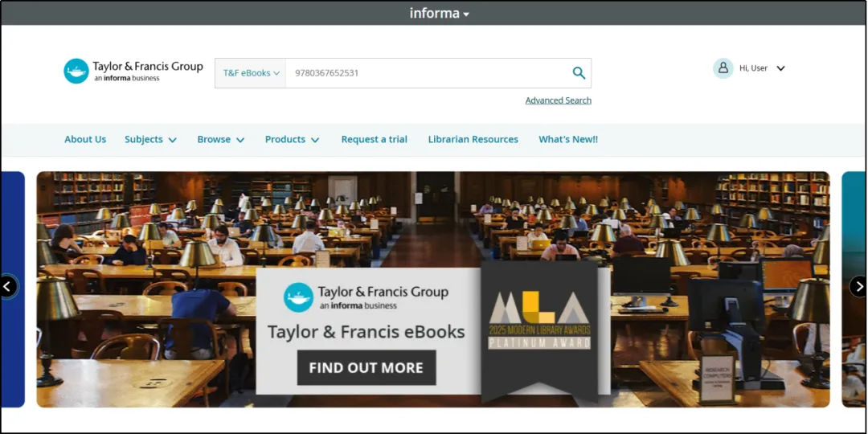Click the FIND OUT MORE button
This screenshot has width=868, height=434.
[x=366, y=367]
